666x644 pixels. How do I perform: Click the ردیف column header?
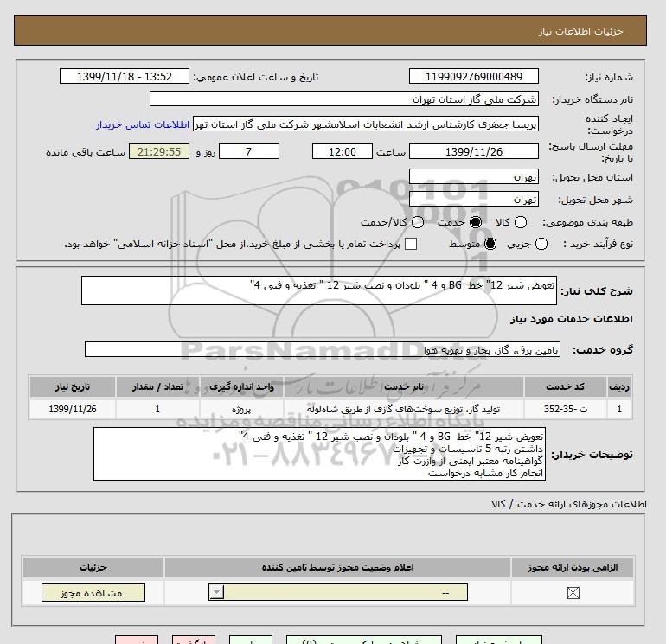pos(619,386)
